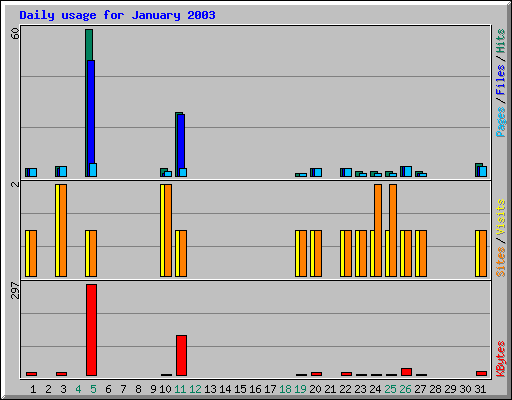Click day label '8' on the x-axis
Screen dimensions: 512x400
click(x=138, y=389)
